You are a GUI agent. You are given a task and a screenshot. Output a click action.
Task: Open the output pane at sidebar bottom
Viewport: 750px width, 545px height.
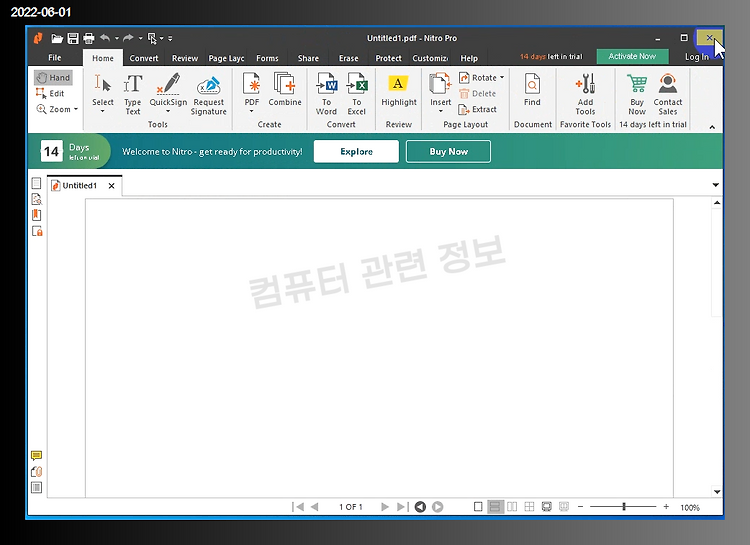point(36,488)
